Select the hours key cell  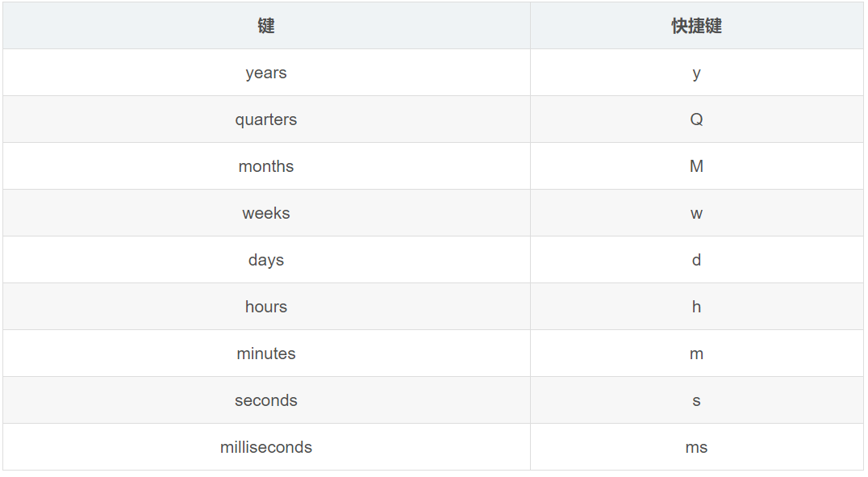[x=266, y=307]
